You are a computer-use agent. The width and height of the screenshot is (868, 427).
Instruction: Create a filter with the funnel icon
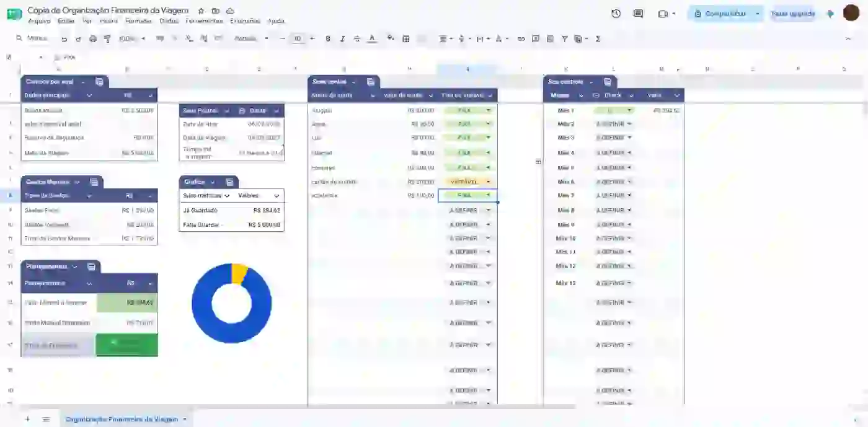click(x=565, y=38)
